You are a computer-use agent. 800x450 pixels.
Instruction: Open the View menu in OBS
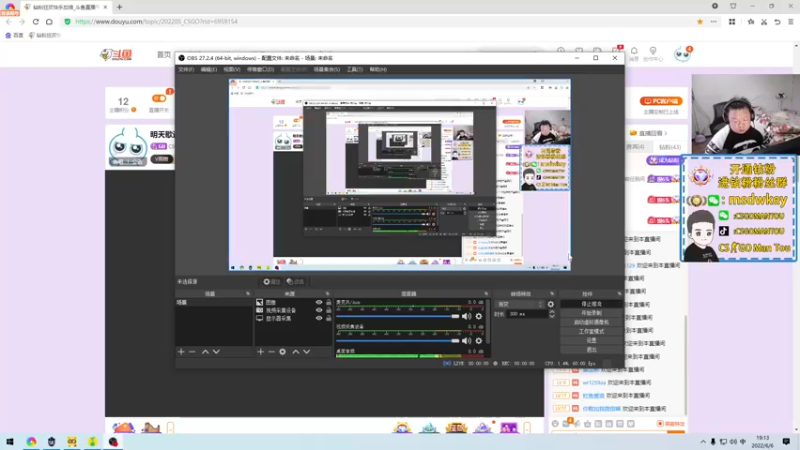(x=232, y=69)
